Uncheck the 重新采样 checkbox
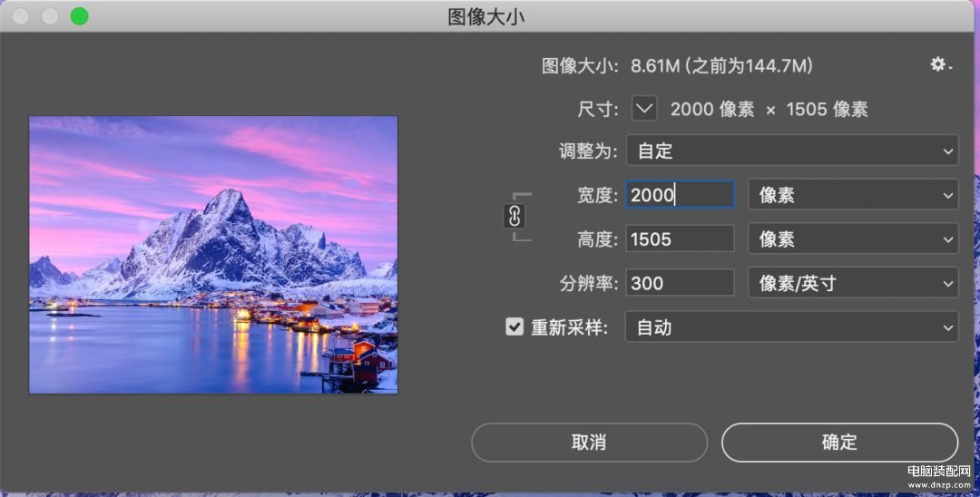 point(514,326)
